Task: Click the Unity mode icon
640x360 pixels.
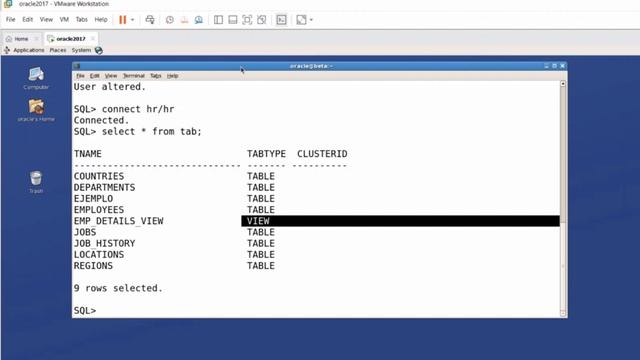Action: tap(262, 20)
